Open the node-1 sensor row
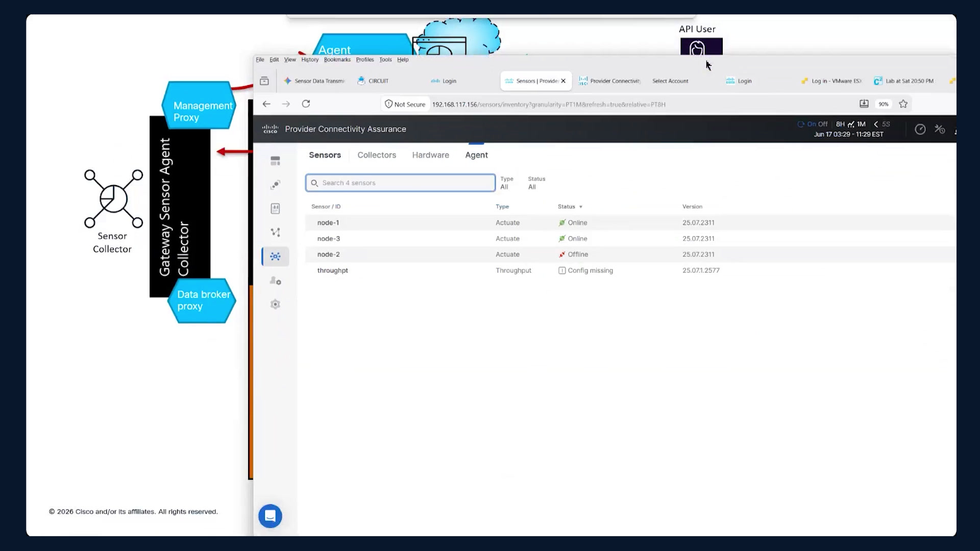 tap(630, 222)
